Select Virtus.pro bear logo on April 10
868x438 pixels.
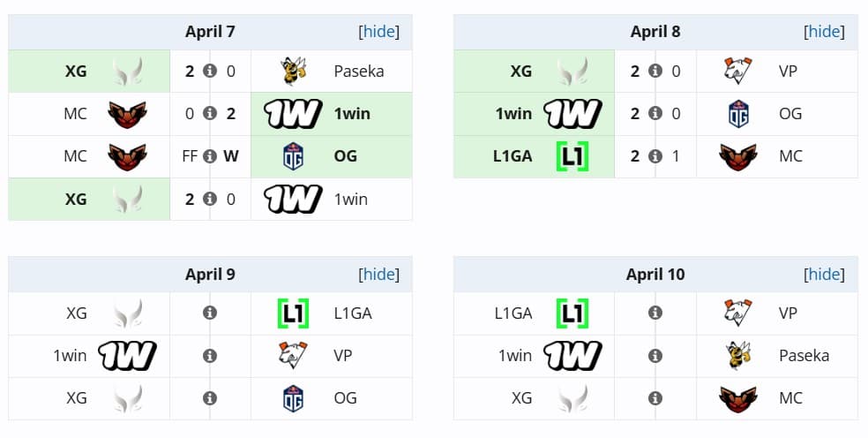pos(738,313)
